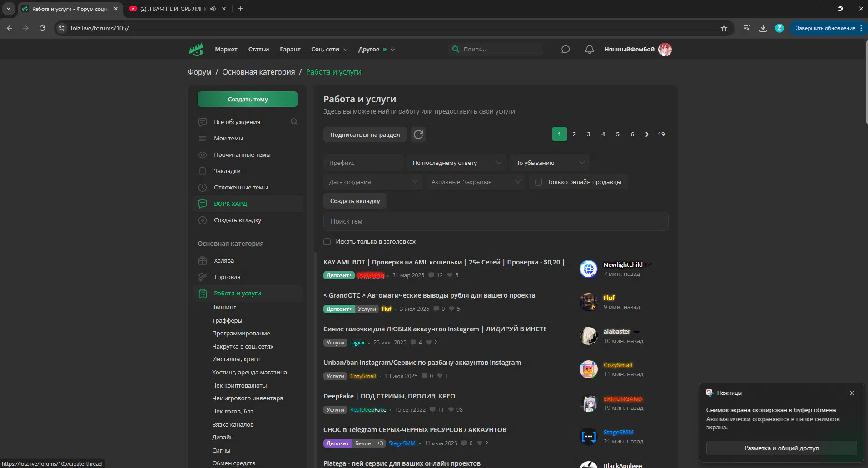
Task: Open Ножницы notification options menu
Action: coord(834,393)
